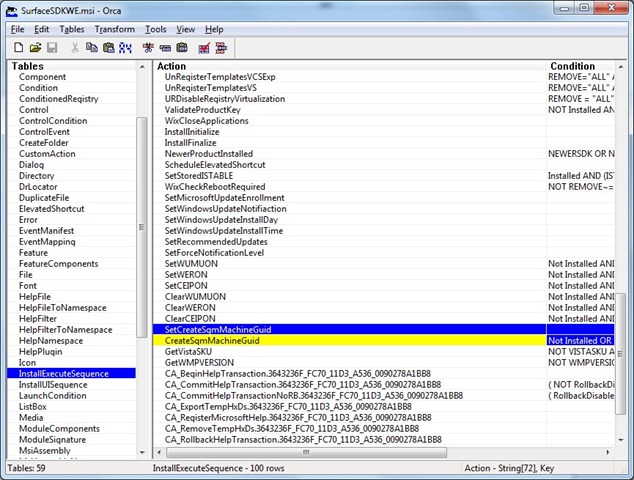Click the Orca app icon in title bar
Screen dimensions: 634x480
point(12,11)
